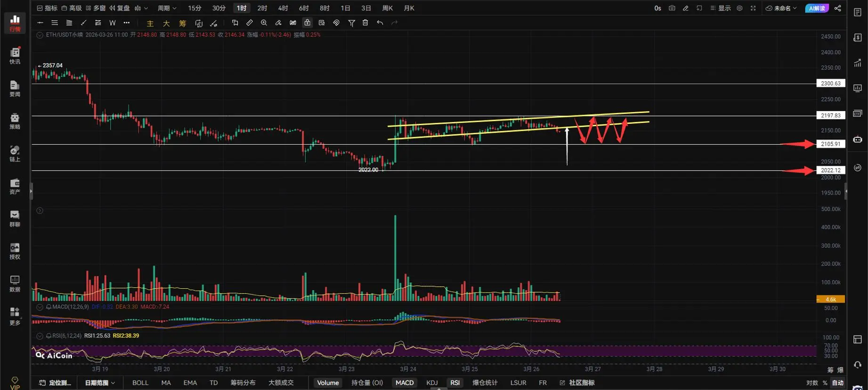Toggle the Volume indicator
Screen dimensions: 868x390
click(x=328, y=382)
